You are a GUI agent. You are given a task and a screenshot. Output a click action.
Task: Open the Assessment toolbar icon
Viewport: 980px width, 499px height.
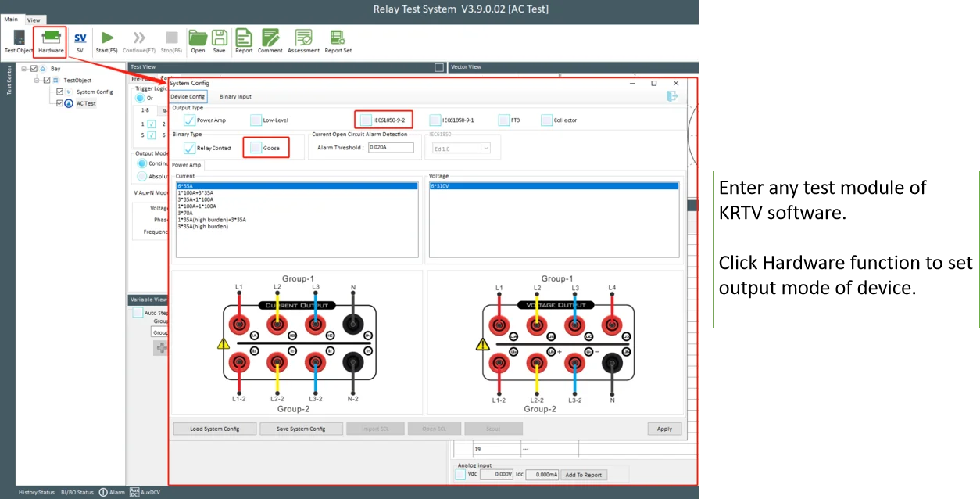(303, 41)
